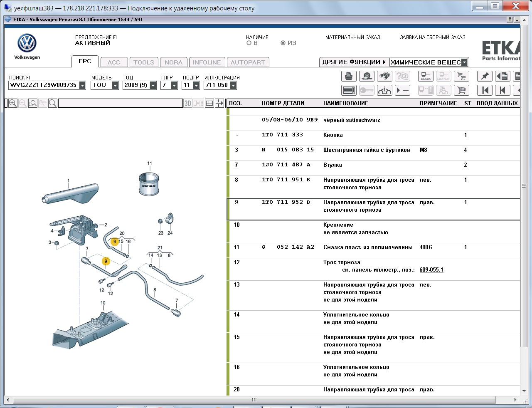Viewport: 532px width, 408px height.
Task: Click the ПРИМЕЧАНИЕ column header
Action: coord(438,103)
